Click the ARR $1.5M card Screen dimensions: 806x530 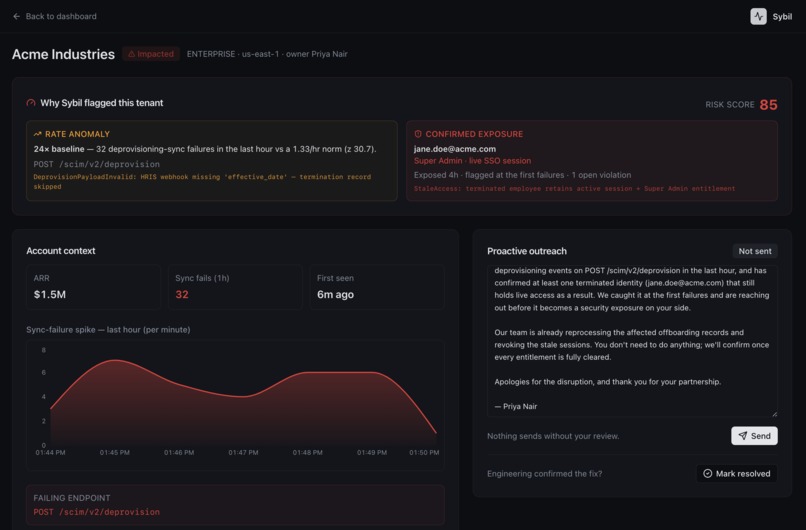(93, 287)
